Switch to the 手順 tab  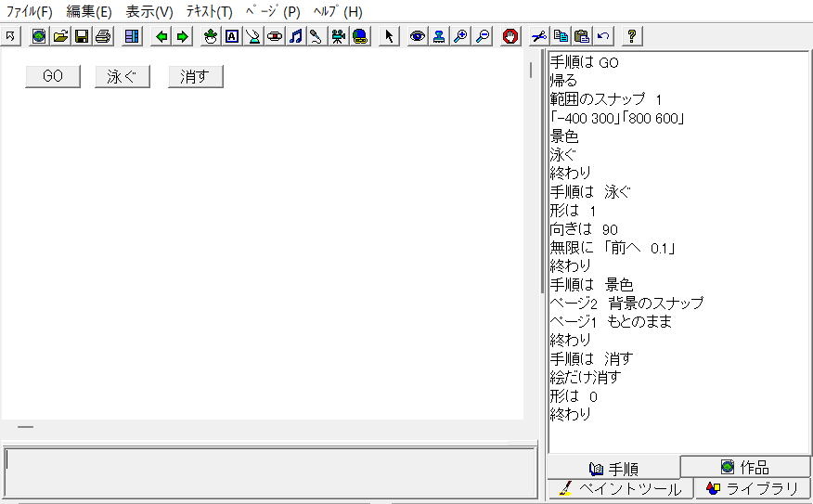click(613, 469)
